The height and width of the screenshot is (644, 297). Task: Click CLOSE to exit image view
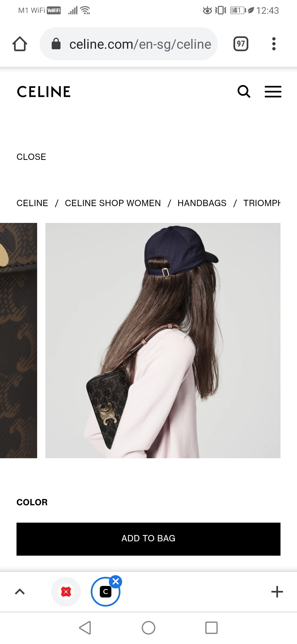[x=31, y=157]
